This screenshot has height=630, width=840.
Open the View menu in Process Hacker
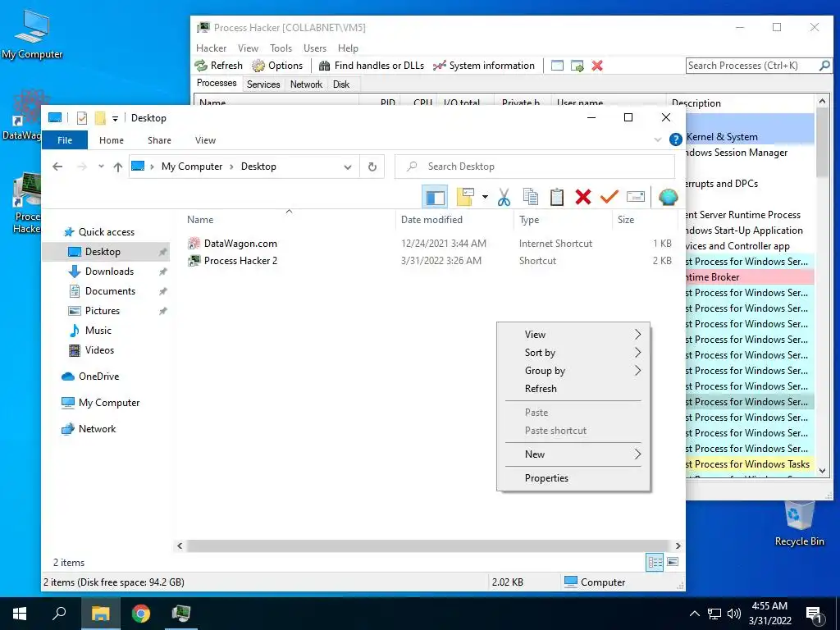click(248, 48)
